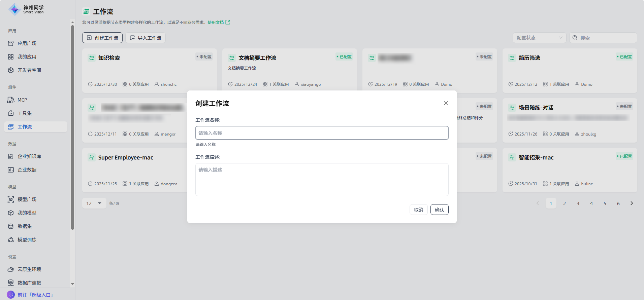The height and width of the screenshot is (300, 644).
Task: Select the 企业知识库 icon
Action: tap(11, 156)
